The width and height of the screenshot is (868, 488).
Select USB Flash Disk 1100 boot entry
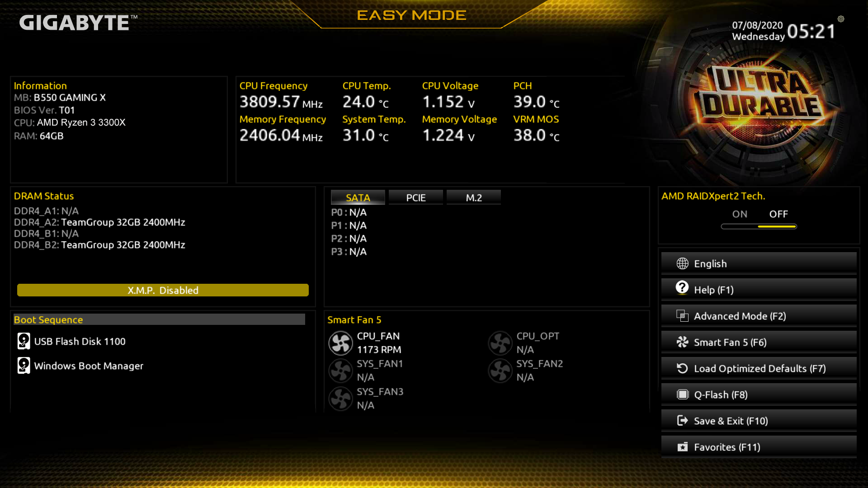pyautogui.click(x=80, y=342)
